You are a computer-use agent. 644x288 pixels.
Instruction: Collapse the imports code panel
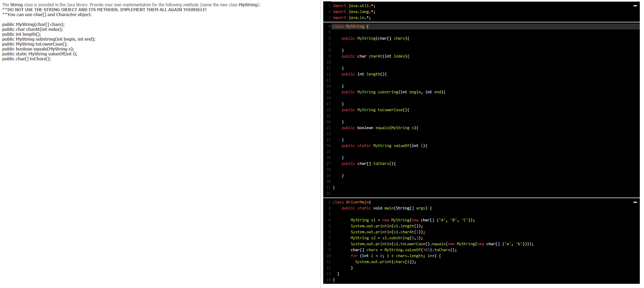(x=635, y=6)
